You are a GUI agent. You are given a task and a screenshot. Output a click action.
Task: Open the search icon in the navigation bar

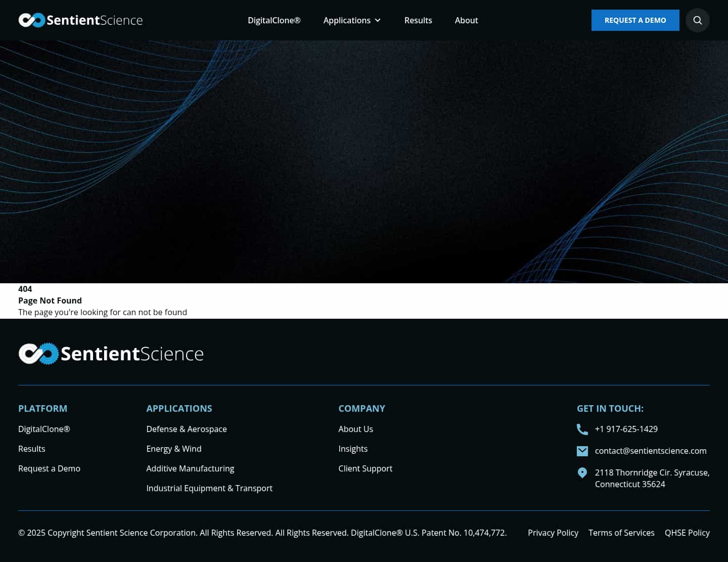coord(698,20)
